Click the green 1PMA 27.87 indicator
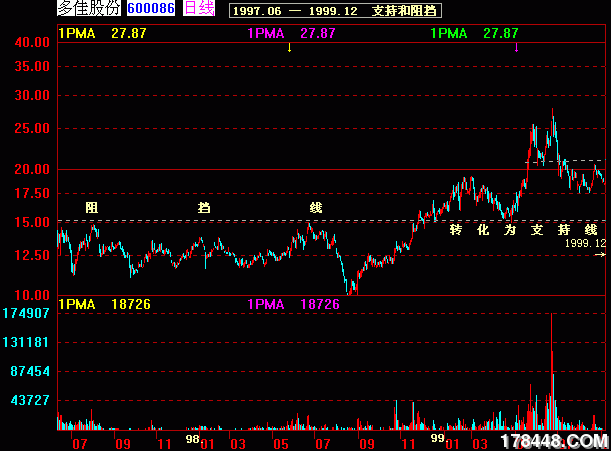611x451 pixels. click(474, 33)
